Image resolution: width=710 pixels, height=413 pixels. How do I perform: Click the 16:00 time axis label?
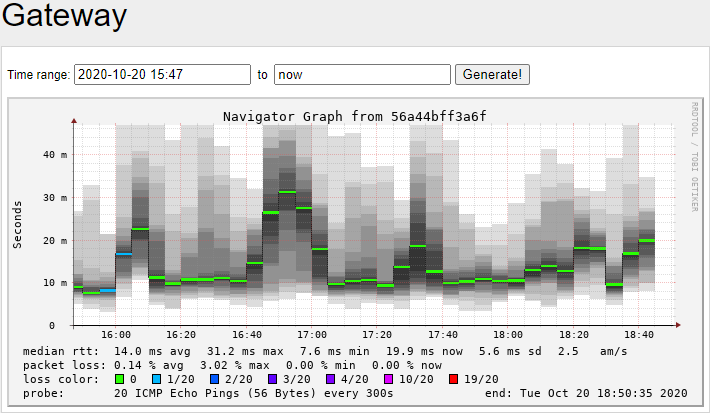coord(116,335)
